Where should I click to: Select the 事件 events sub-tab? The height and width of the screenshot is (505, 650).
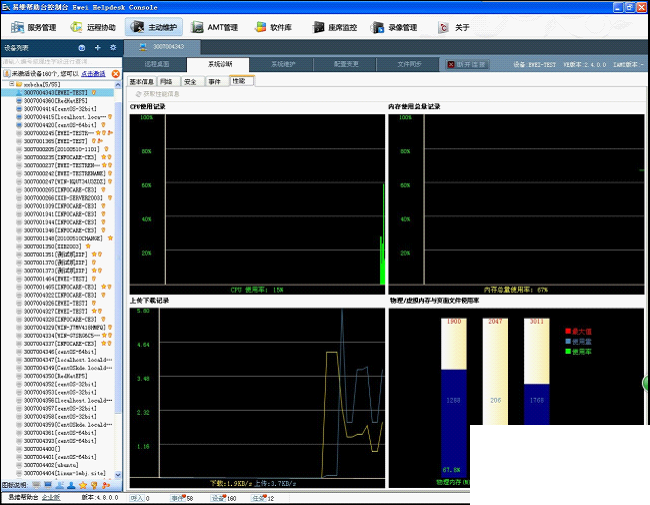pos(216,81)
